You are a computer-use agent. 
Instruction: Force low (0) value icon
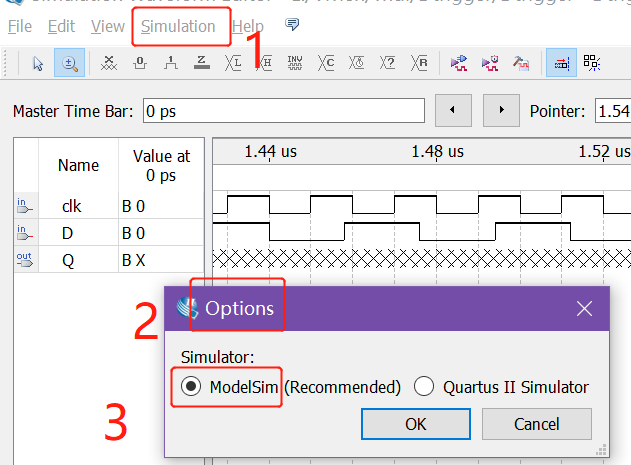click(x=140, y=63)
